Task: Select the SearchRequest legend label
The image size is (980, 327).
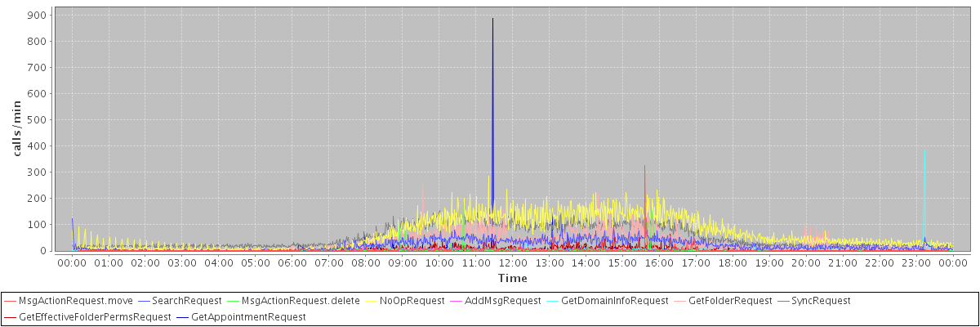Action: point(187,301)
